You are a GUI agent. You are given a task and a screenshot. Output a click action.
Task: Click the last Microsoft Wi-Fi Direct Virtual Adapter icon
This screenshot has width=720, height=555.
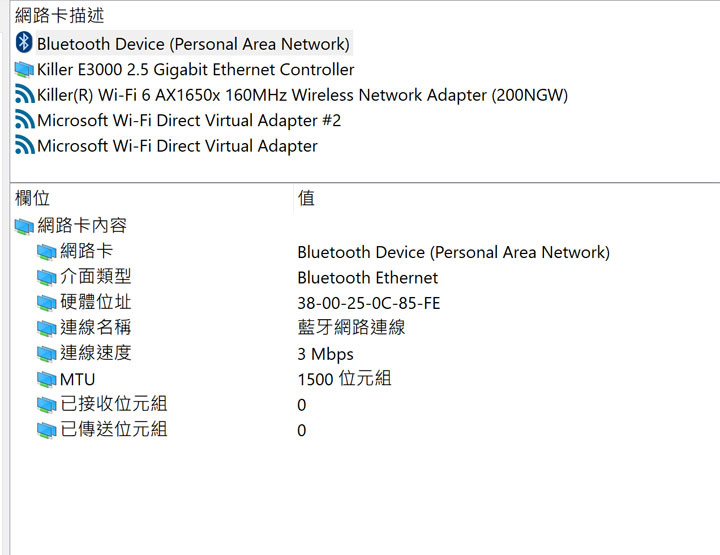(x=24, y=146)
